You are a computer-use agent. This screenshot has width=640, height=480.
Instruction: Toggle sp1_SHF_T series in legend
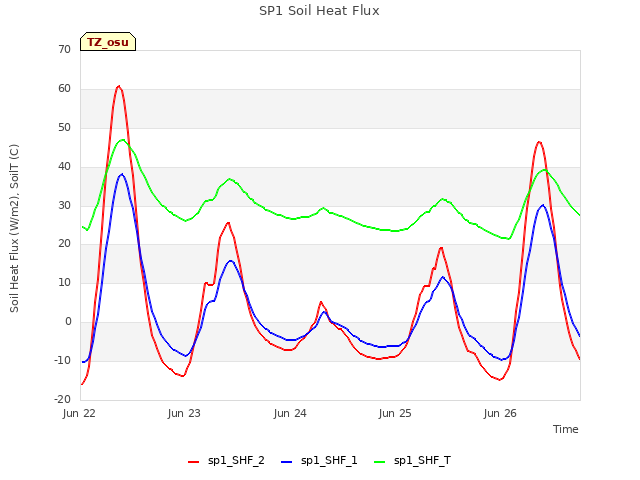[x=412, y=461]
